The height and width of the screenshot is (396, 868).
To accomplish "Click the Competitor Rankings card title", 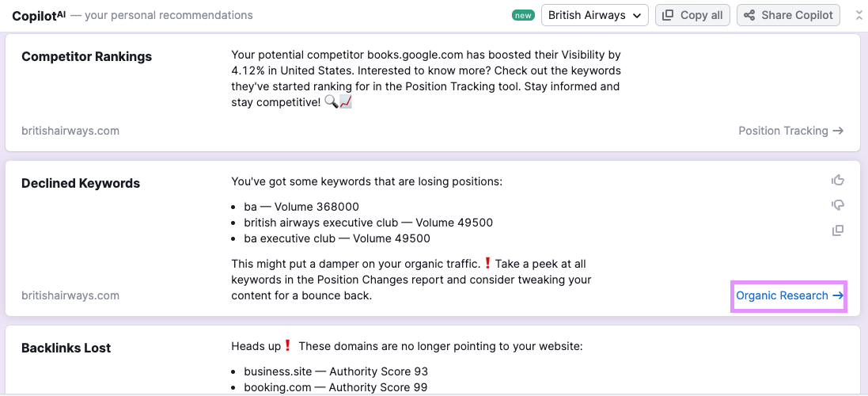I will [86, 56].
